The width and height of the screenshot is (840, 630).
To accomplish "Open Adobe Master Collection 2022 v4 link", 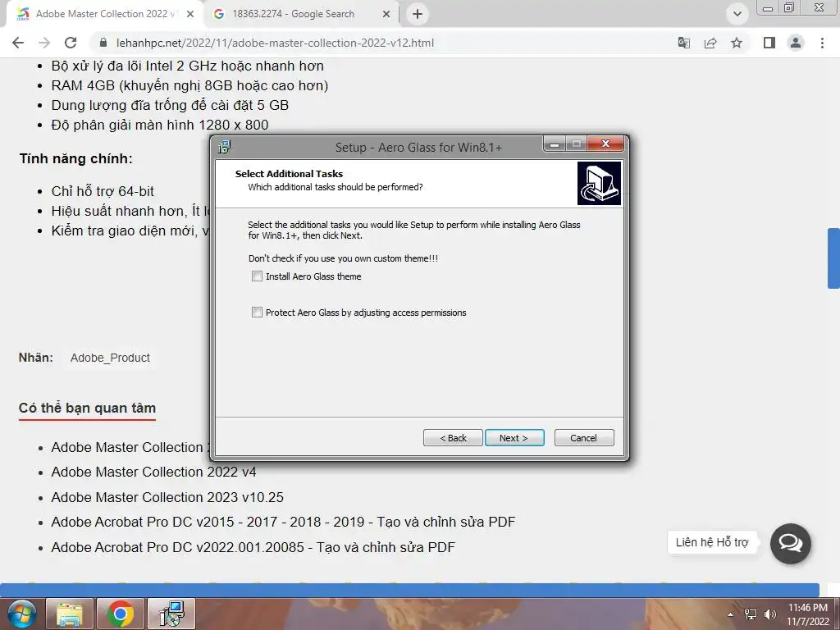I will coord(153,472).
